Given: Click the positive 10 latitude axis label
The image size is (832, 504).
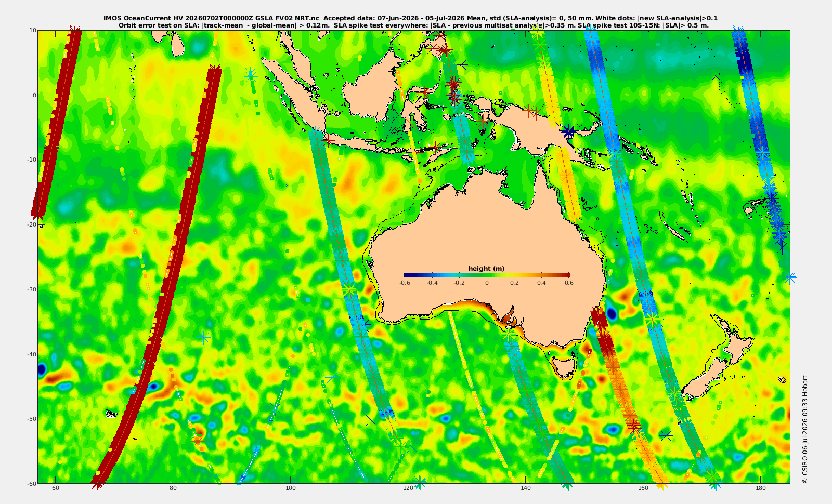Looking at the screenshot, I should click(33, 30).
